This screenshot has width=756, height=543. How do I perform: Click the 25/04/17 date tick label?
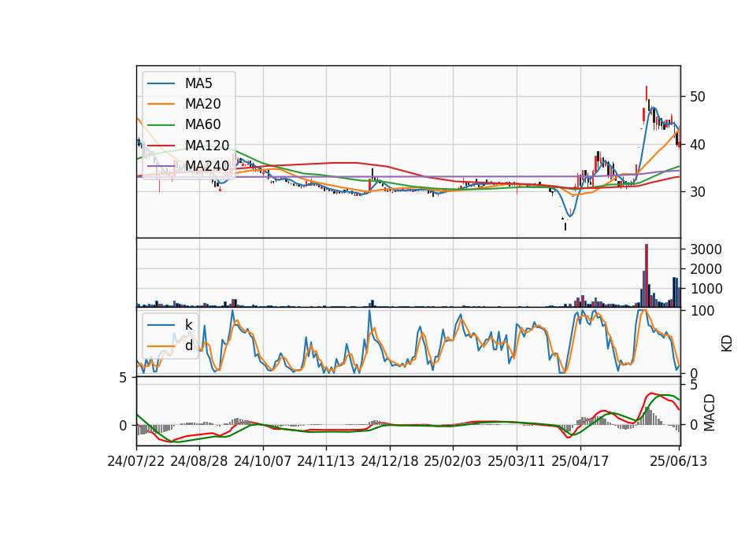coord(580,462)
